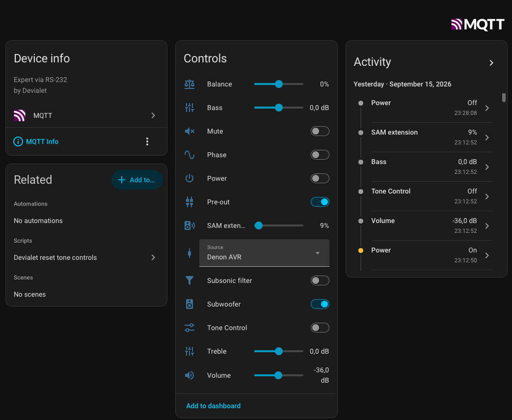Click the Pre-out connector icon

pos(189,202)
